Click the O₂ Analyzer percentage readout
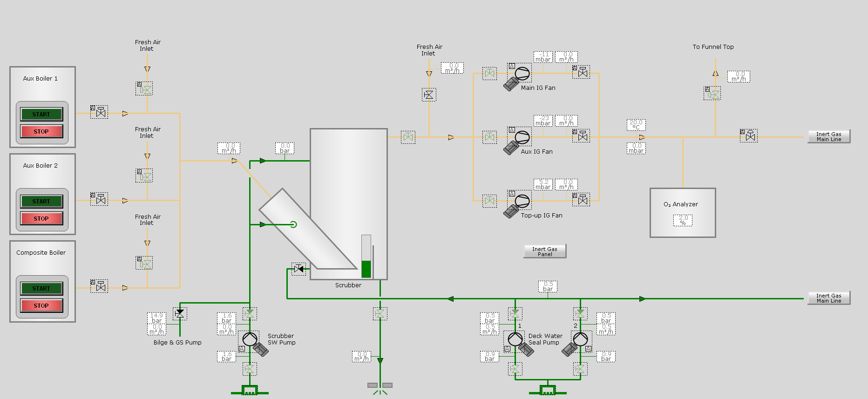This screenshot has width=868, height=399. point(683,220)
